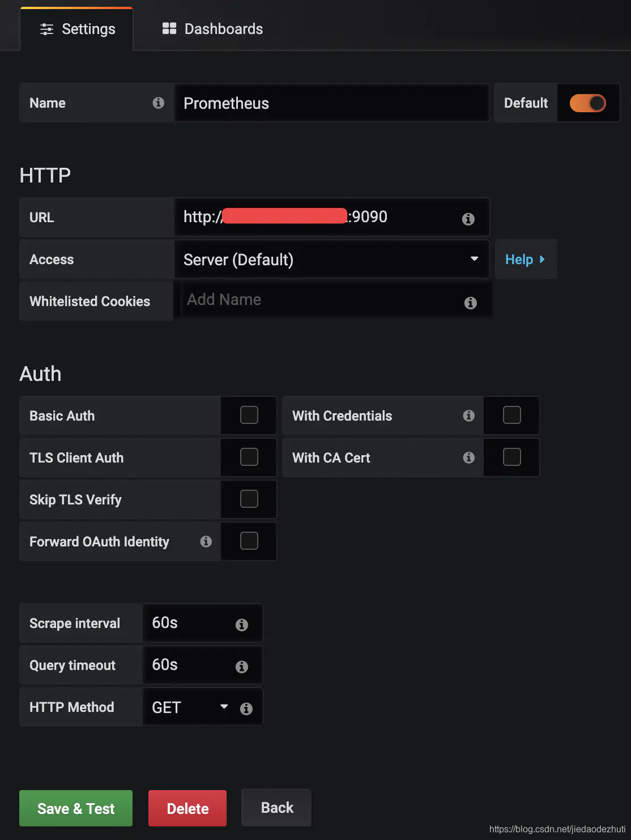Click the Back button

(x=277, y=808)
